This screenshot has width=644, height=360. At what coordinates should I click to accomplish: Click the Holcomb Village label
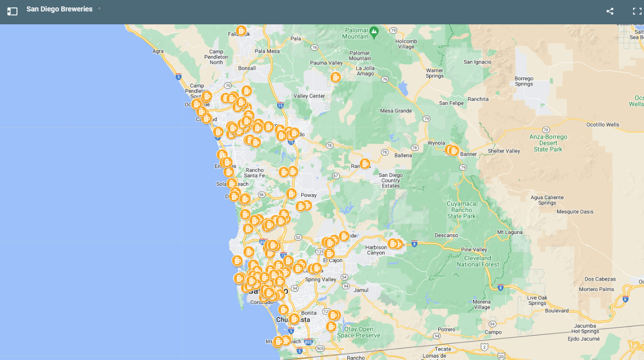click(x=406, y=44)
